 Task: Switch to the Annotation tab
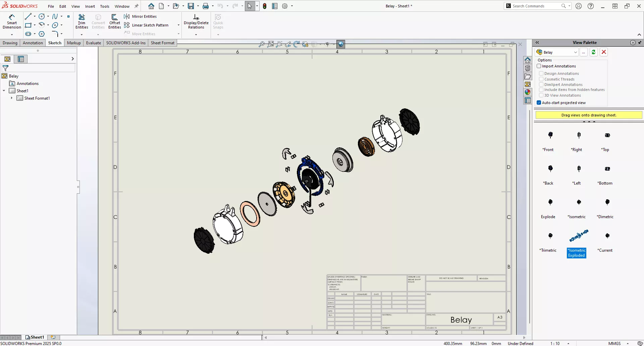33,43
